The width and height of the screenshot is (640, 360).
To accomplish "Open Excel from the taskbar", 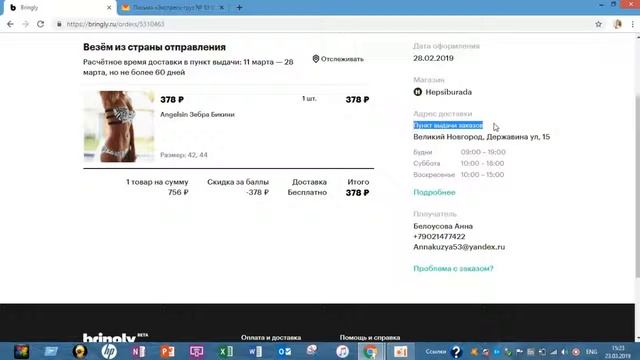I will 225,351.
